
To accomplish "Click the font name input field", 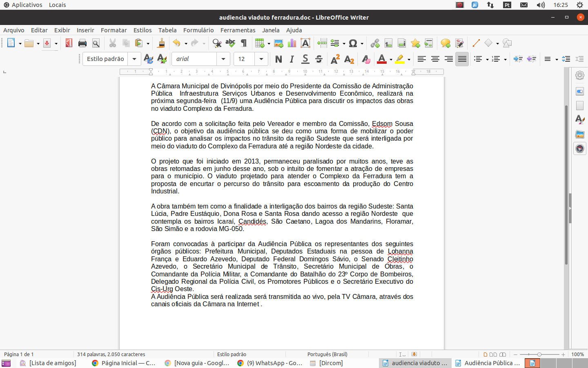I will 194,59.
